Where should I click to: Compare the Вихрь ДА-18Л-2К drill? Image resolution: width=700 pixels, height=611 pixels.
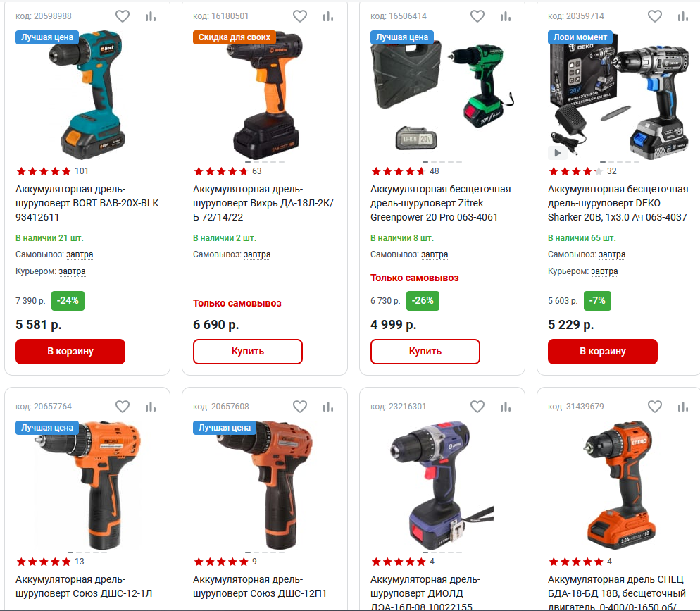tap(328, 16)
